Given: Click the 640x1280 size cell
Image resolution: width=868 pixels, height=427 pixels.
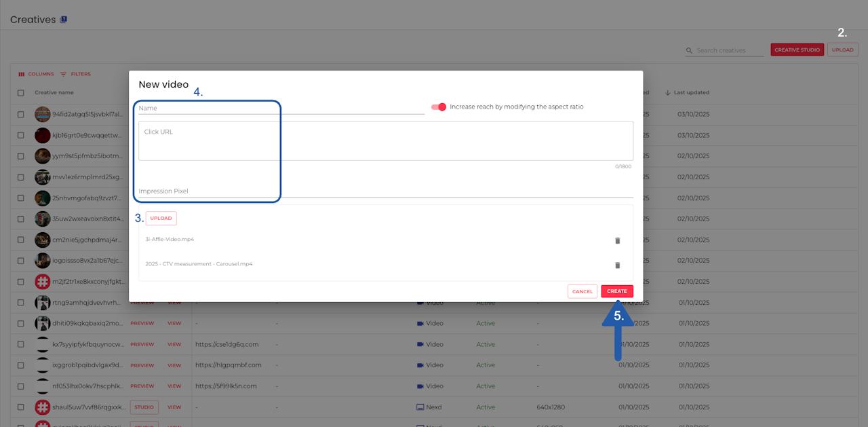Looking at the screenshot, I should coord(551,407).
